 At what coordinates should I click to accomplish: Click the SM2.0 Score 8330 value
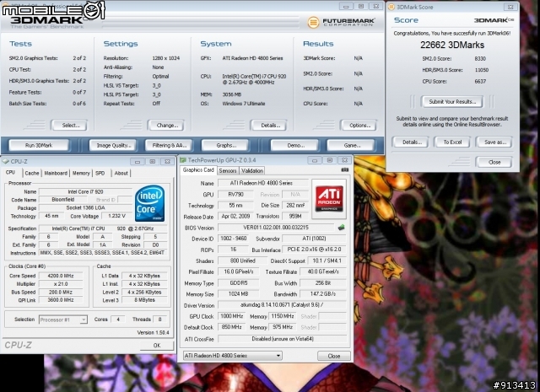coord(480,59)
